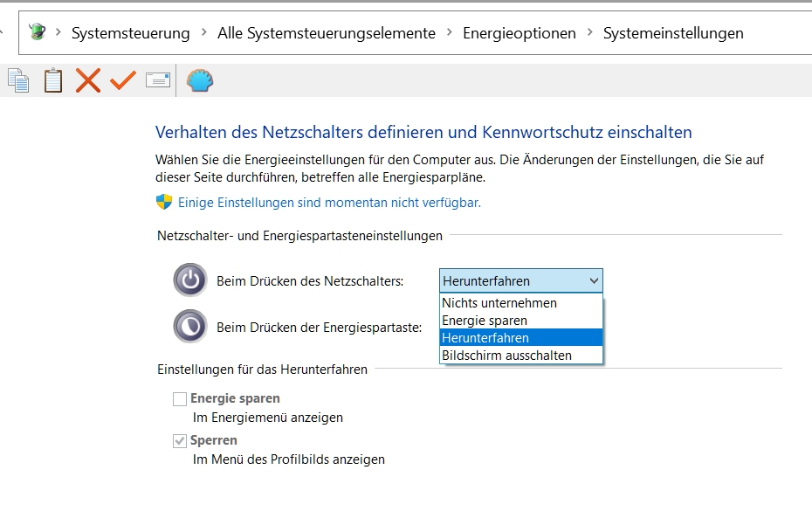Screen dimensions: 812x525
Task: Click the red X delete icon
Action: click(x=88, y=80)
